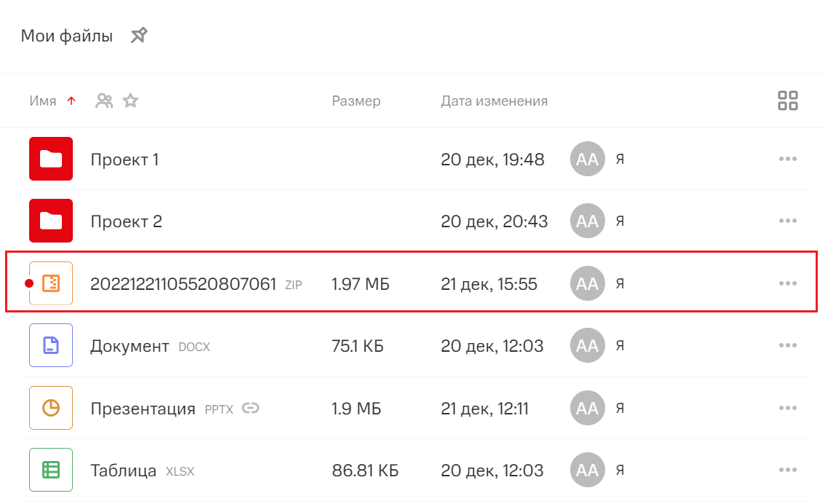Open three-dot menu for Презентация row
Screen dimensions: 828x504
click(788, 409)
